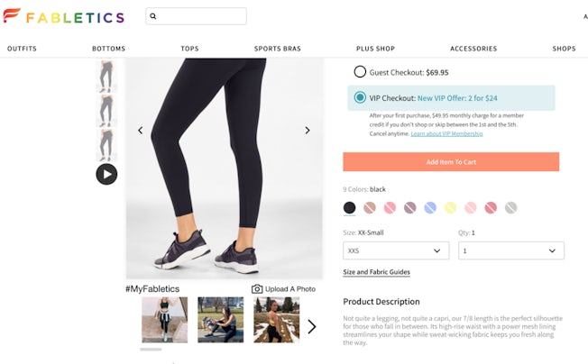588x364 pixels.
Task: Select VIP Checkout radio option
Action: click(x=360, y=97)
